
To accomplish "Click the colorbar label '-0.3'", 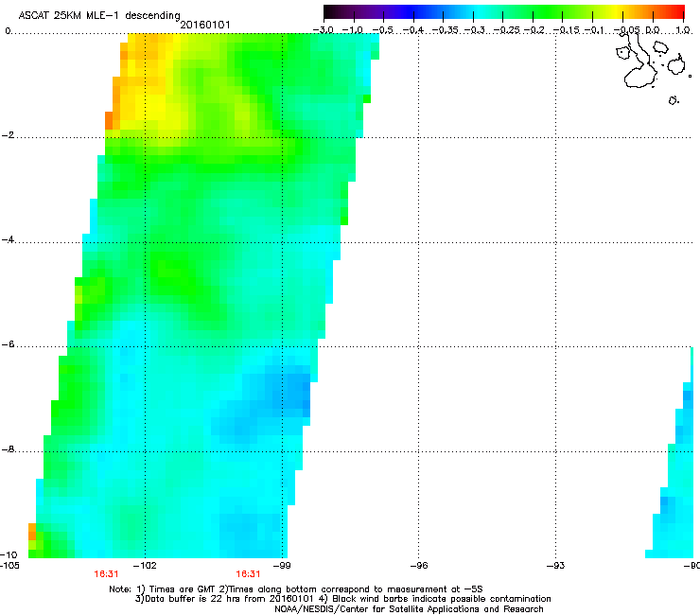I will pyautogui.click(x=475, y=30).
